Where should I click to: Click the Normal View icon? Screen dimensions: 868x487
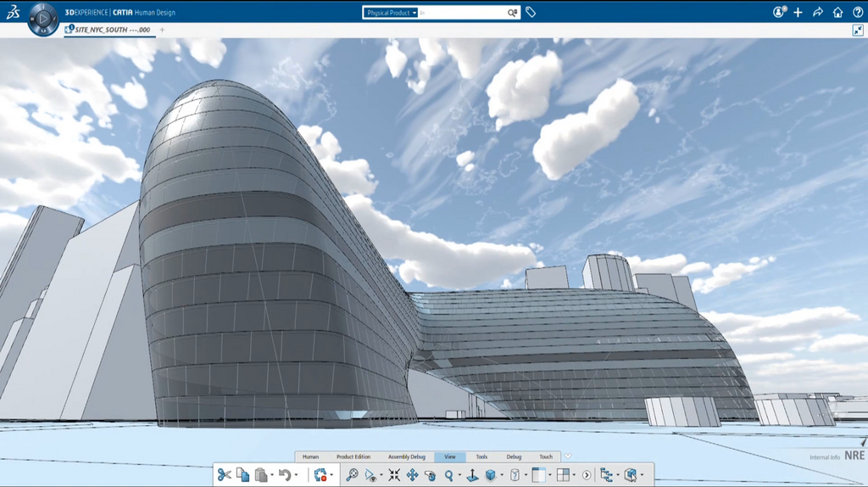pyautogui.click(x=473, y=475)
